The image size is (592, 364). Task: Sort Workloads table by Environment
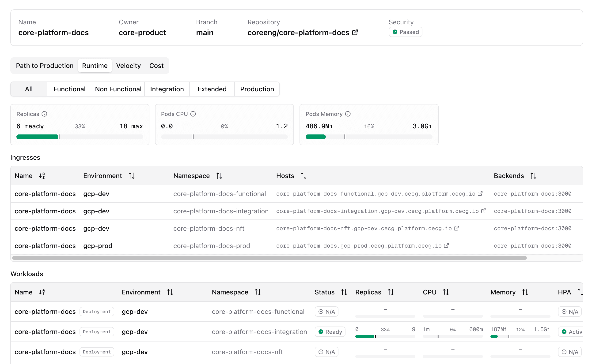(x=170, y=292)
